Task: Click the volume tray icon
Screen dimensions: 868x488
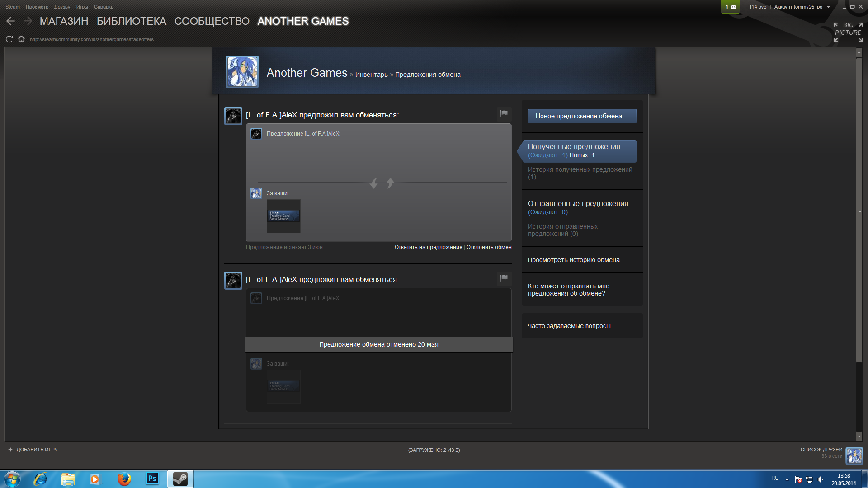Action: coord(821,479)
